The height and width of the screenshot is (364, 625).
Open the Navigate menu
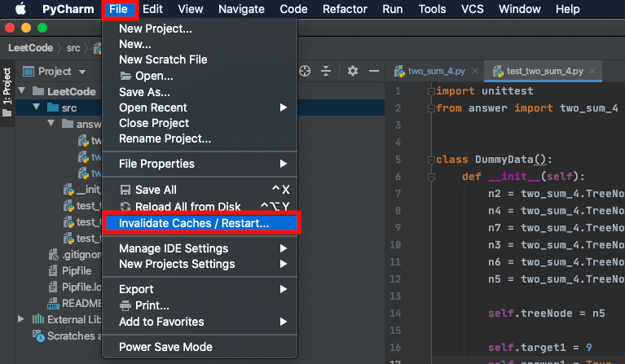tap(241, 9)
